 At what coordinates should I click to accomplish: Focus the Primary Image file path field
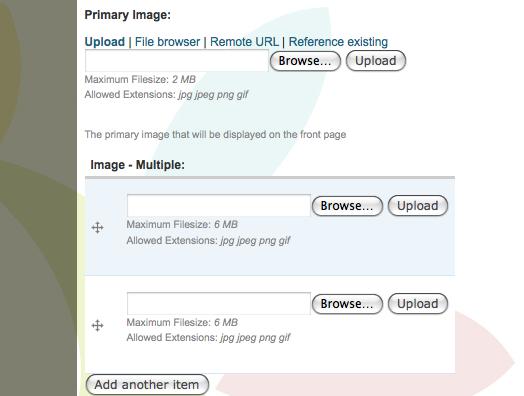coord(177,61)
